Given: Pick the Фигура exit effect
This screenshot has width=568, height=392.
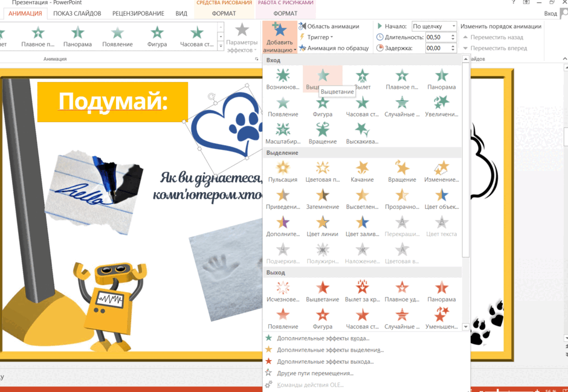Looking at the screenshot, I should (323, 319).
